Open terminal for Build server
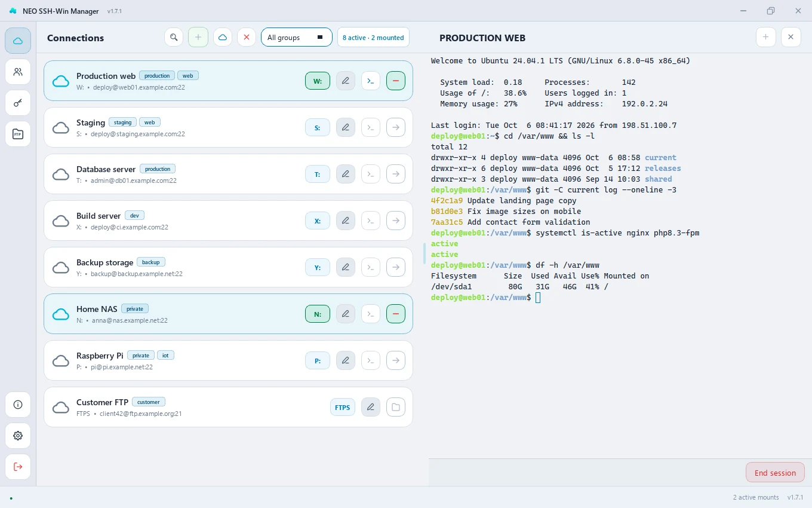Image resolution: width=812 pixels, height=508 pixels. 371,221
